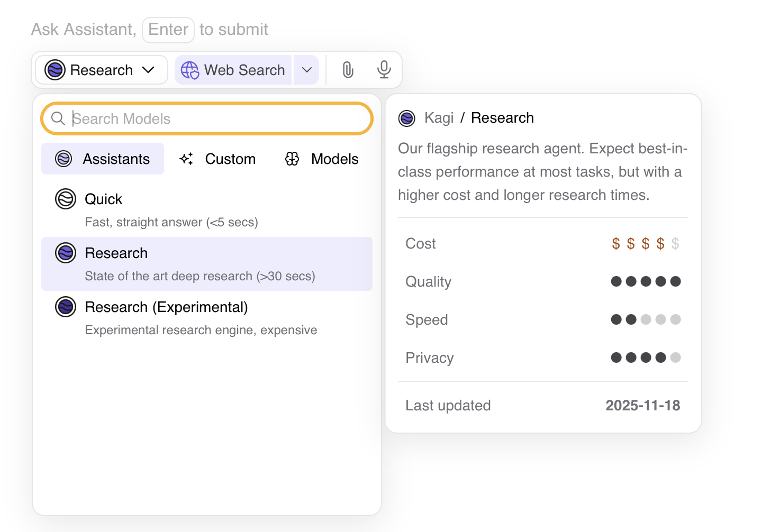Click the microphone voice input icon
Screen dimensions: 762x532
384,70
